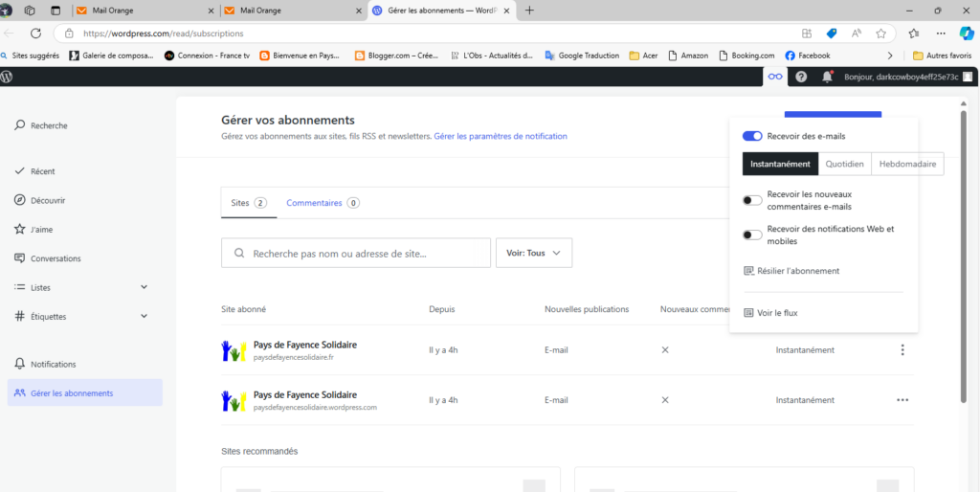980x492 pixels.
Task: Click the WordPress logo icon
Action: [8, 77]
